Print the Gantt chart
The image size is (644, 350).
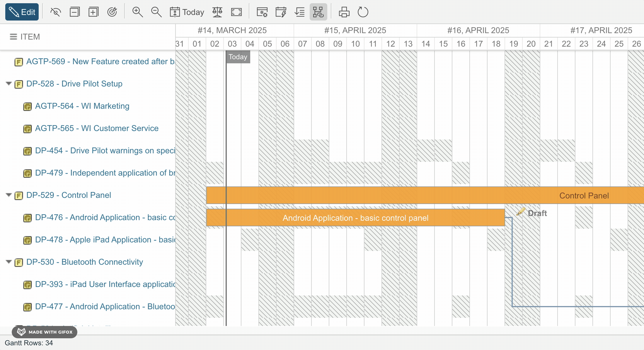coord(344,12)
